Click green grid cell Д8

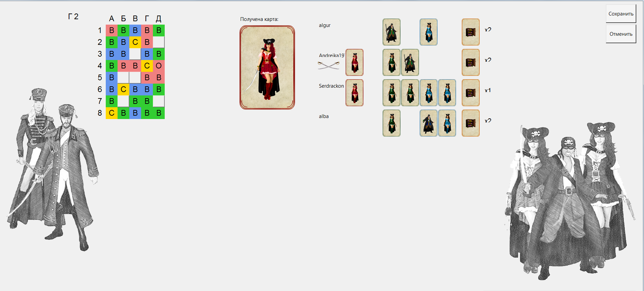pos(159,113)
